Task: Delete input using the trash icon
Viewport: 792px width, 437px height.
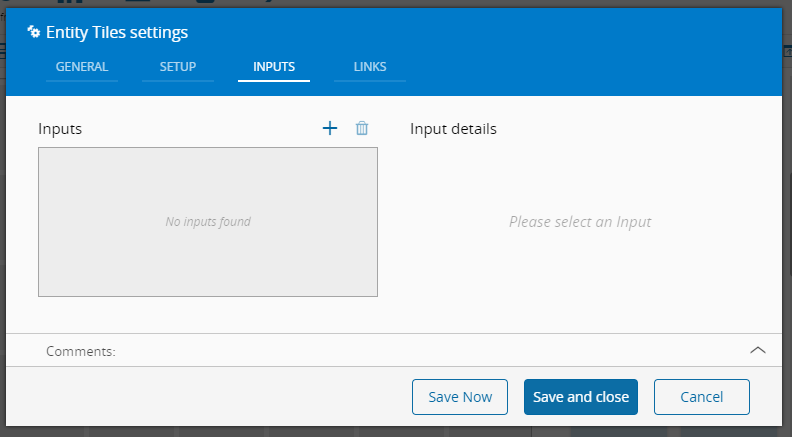Action: click(x=362, y=128)
